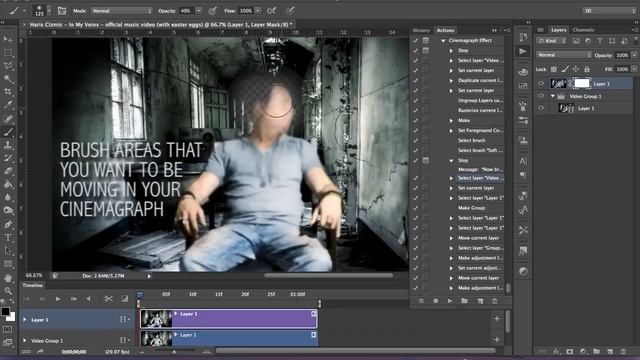
Task: Play the timeline video
Action: coord(58,299)
